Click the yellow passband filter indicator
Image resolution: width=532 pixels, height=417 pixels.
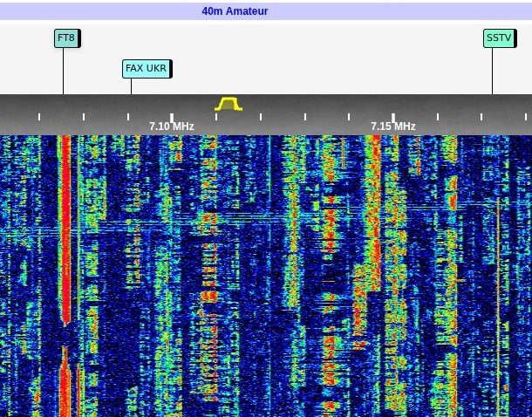[x=228, y=104]
